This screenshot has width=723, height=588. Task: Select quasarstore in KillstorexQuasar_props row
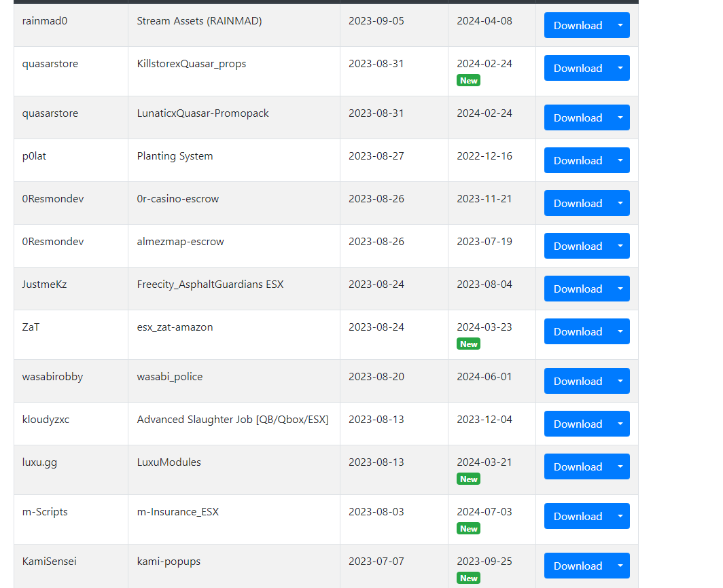[x=50, y=64]
